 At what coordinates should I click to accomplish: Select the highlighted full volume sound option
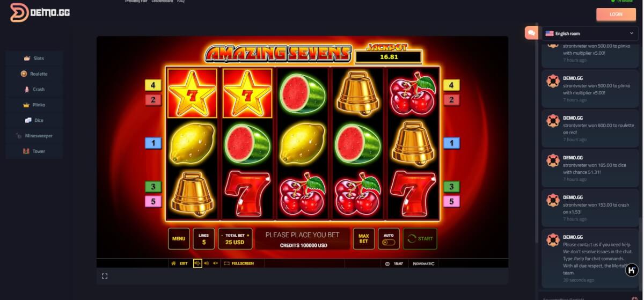tap(197, 264)
